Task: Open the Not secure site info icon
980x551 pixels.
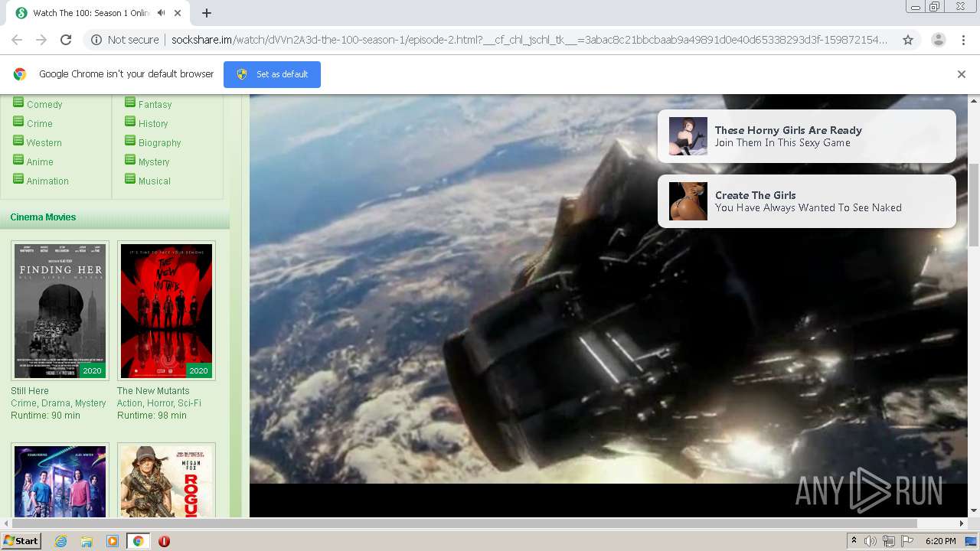Action: point(96,40)
